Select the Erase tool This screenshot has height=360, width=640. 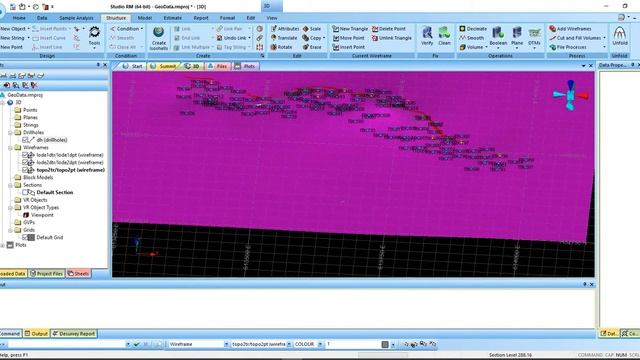pyautogui.click(x=311, y=47)
